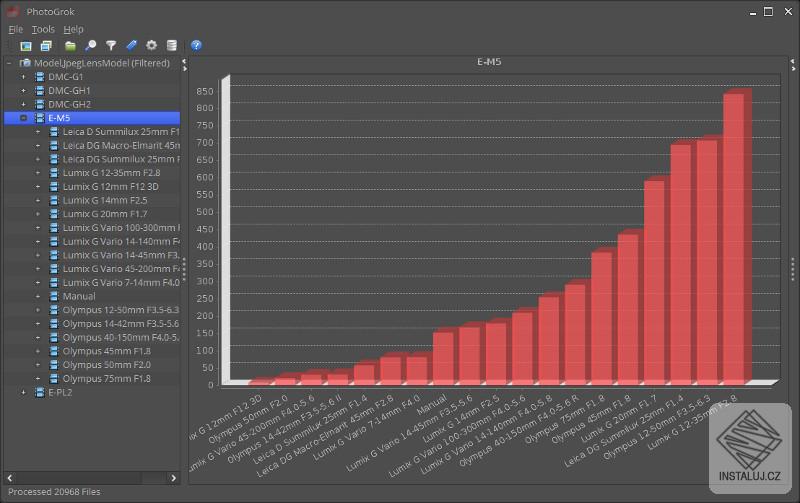This screenshot has width=800, height=503.
Task: Click the icon beside Olympus 45mm F1.8
Action: coord(54,351)
